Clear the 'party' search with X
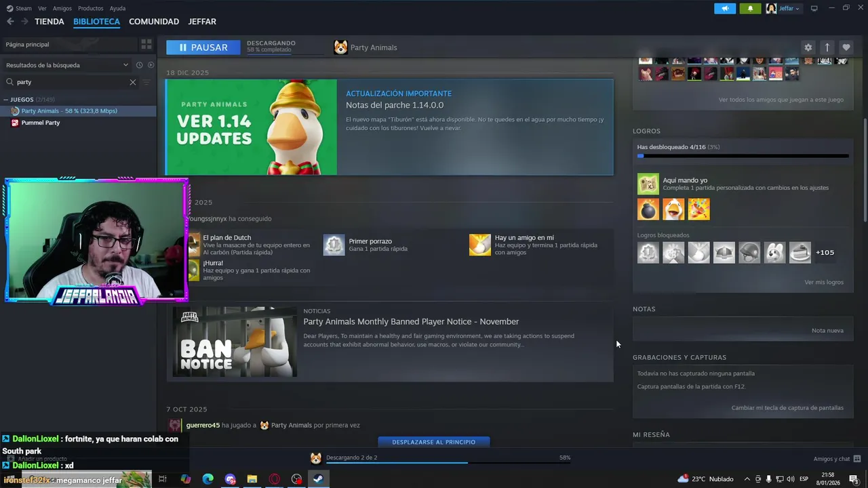The image size is (868, 488). coord(133,82)
